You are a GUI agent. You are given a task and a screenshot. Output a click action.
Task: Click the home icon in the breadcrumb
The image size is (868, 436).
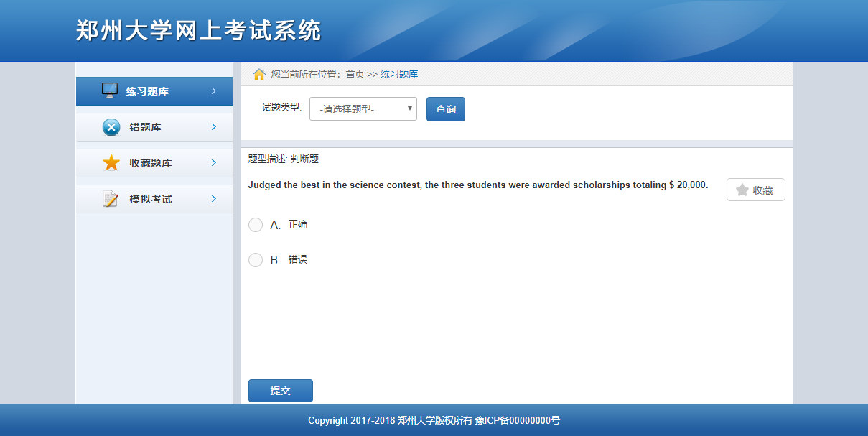pyautogui.click(x=259, y=74)
